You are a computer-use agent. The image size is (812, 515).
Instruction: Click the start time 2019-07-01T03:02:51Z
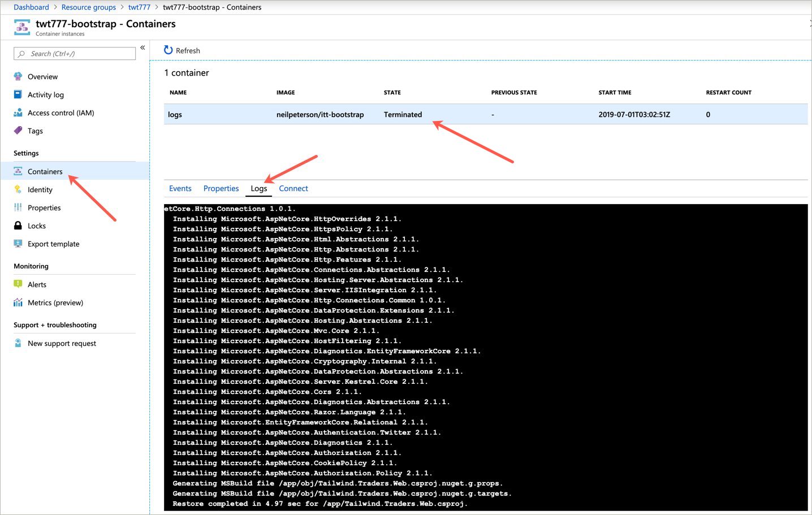(x=634, y=115)
